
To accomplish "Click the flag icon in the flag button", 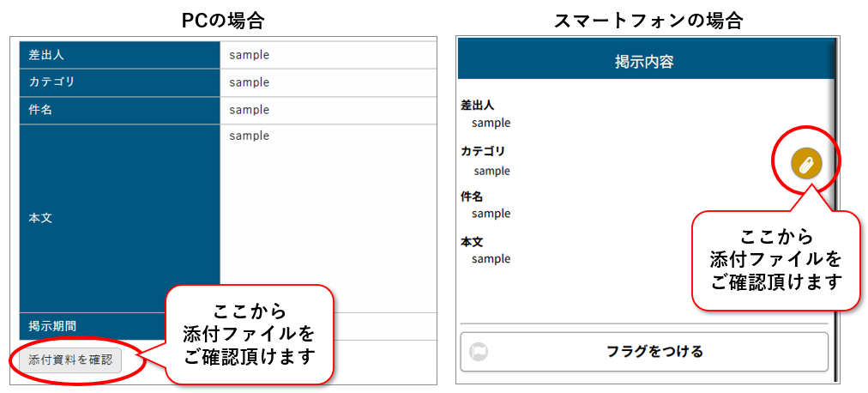I will pyautogui.click(x=479, y=351).
